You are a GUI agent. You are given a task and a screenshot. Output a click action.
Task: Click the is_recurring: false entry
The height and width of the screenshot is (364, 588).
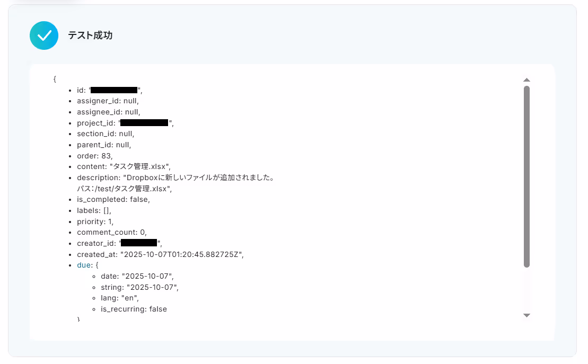[x=134, y=309]
